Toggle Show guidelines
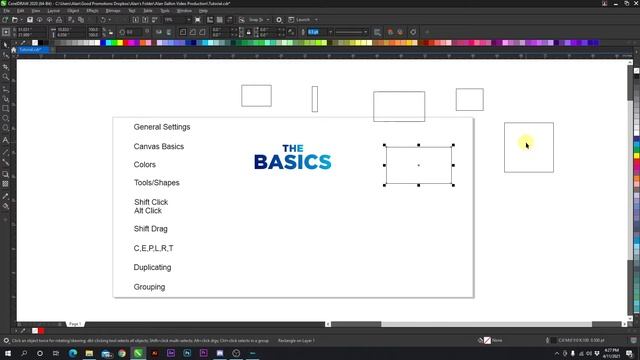This screenshot has height=360, width=640. 229,20
